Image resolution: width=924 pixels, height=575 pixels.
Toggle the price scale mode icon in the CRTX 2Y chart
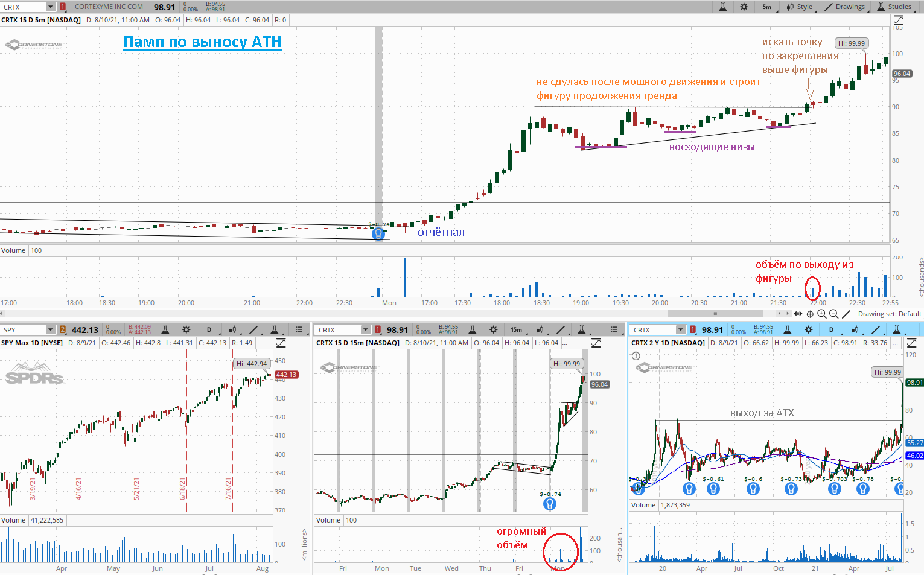(911, 343)
